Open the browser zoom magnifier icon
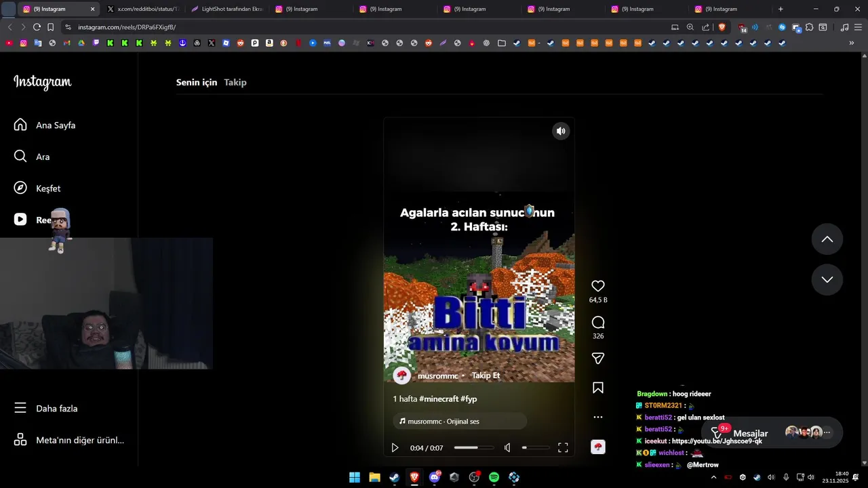The image size is (868, 488). coord(690,27)
